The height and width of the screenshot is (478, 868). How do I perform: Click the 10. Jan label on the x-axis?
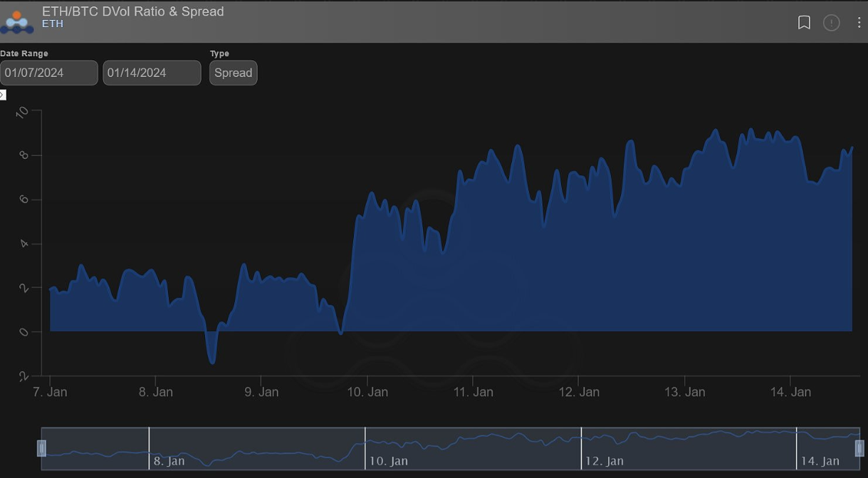point(367,392)
